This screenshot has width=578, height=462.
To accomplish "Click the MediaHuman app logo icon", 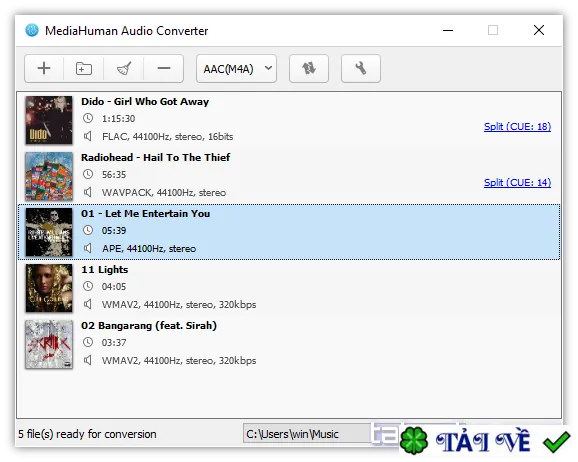I will click(x=32, y=30).
